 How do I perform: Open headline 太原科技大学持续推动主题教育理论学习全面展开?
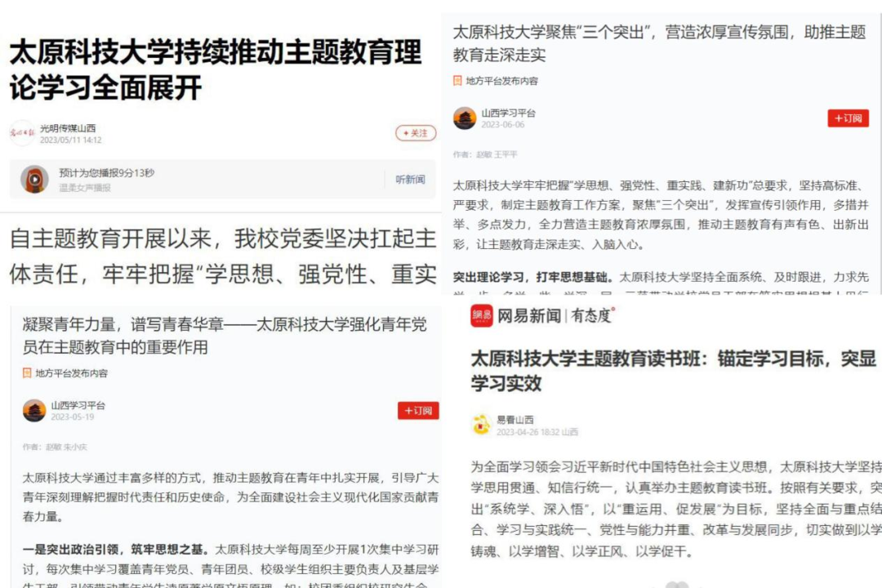pos(215,69)
